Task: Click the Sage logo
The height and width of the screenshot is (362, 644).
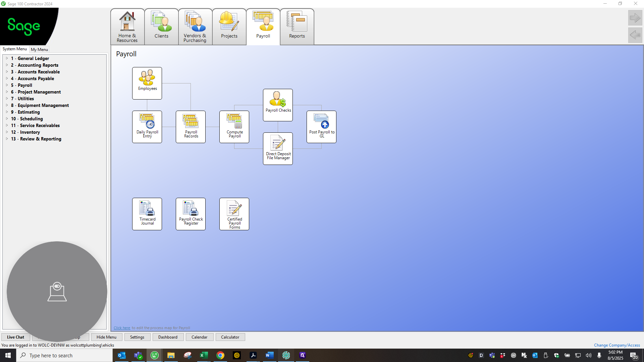Action: point(24,26)
